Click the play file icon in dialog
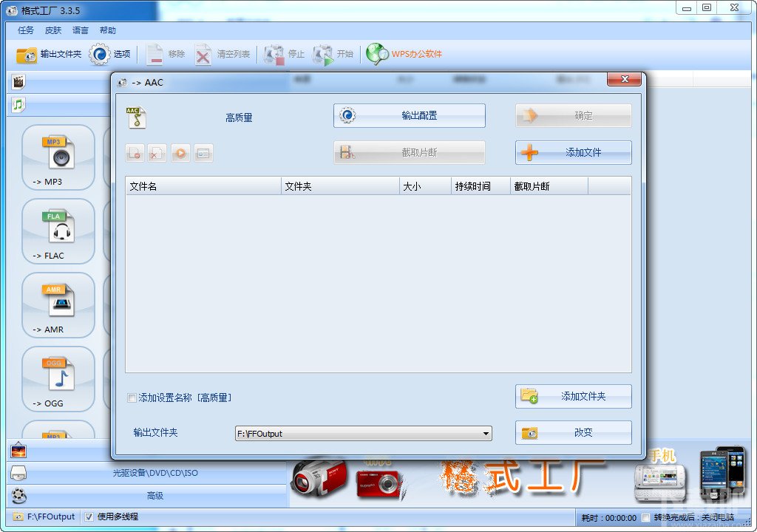The image size is (757, 532). point(180,153)
